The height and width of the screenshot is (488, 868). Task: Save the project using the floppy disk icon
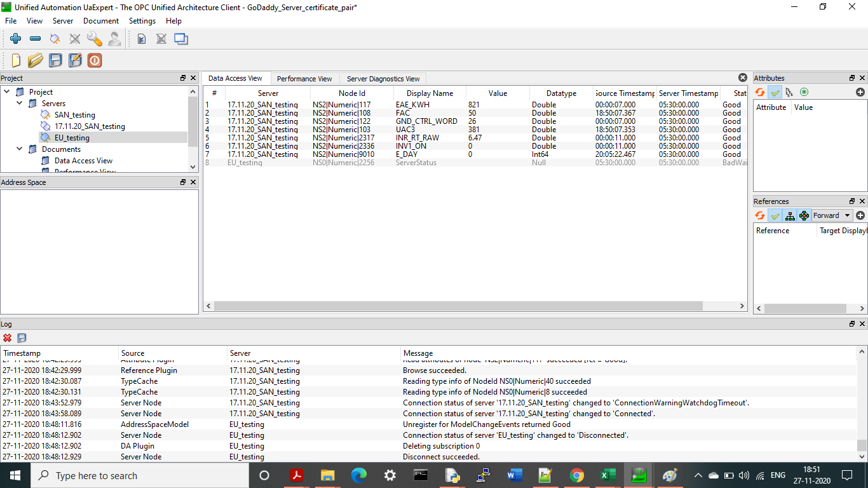[x=56, y=60]
